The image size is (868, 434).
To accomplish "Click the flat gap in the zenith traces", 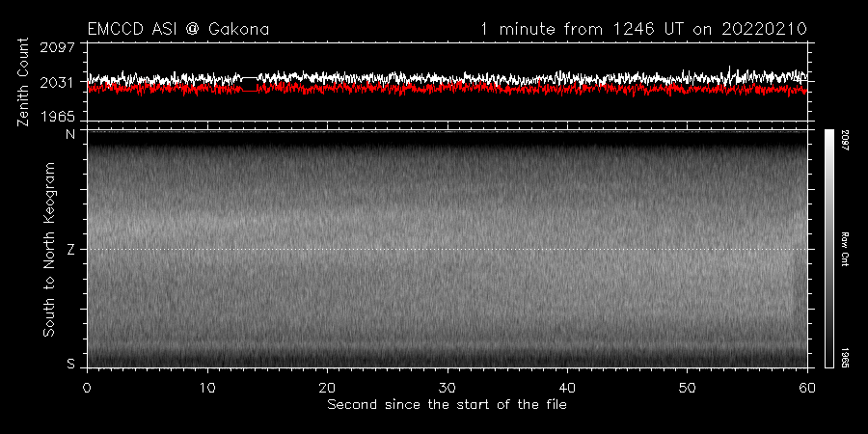I will click(250, 84).
